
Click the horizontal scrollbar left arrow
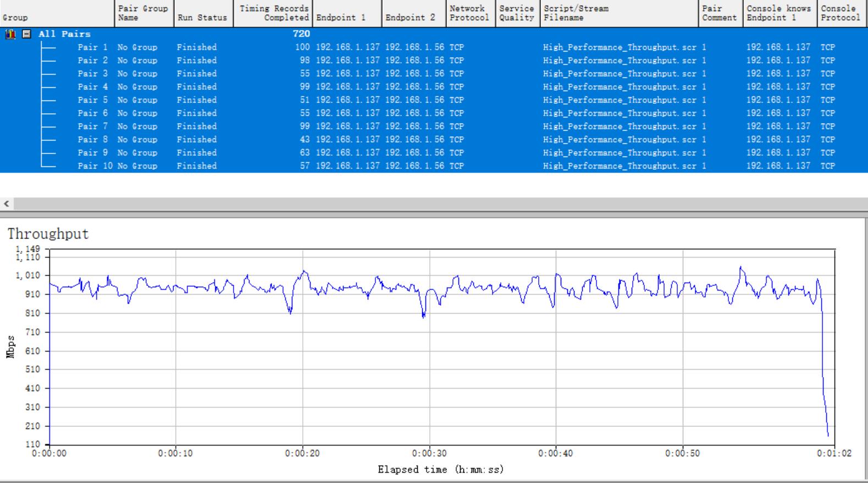pos(7,204)
